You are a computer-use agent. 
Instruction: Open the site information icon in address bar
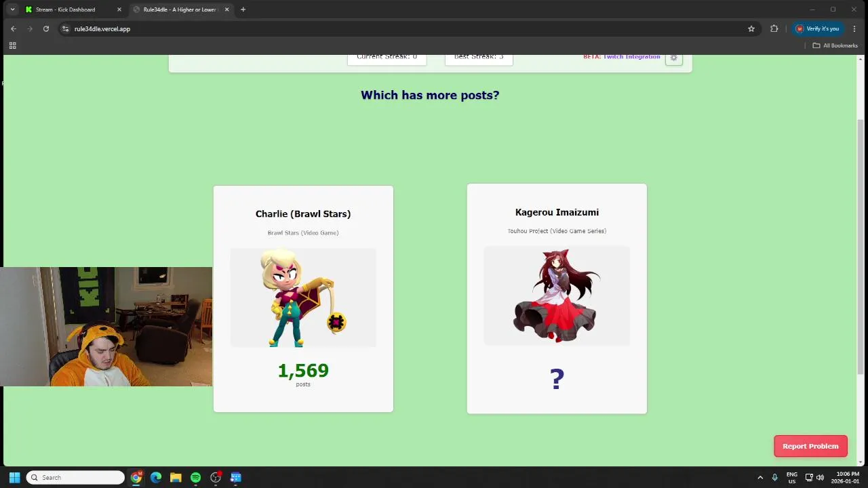tap(65, 28)
